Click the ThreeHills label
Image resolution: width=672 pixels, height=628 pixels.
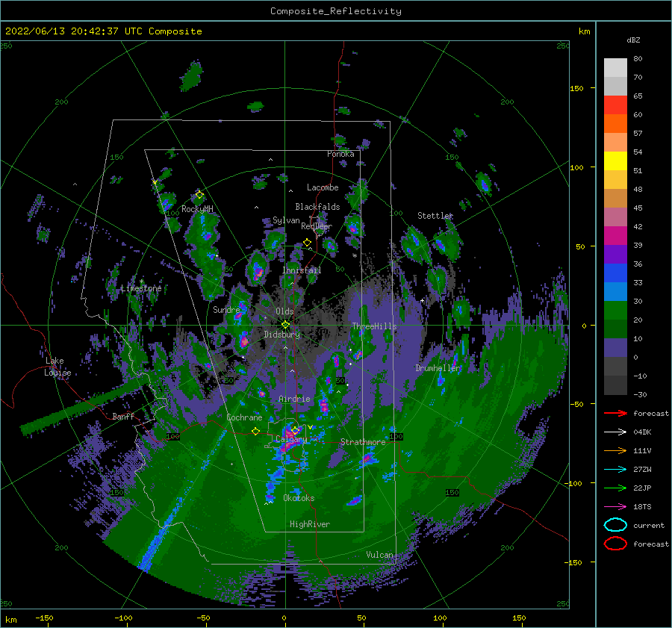coord(374,326)
